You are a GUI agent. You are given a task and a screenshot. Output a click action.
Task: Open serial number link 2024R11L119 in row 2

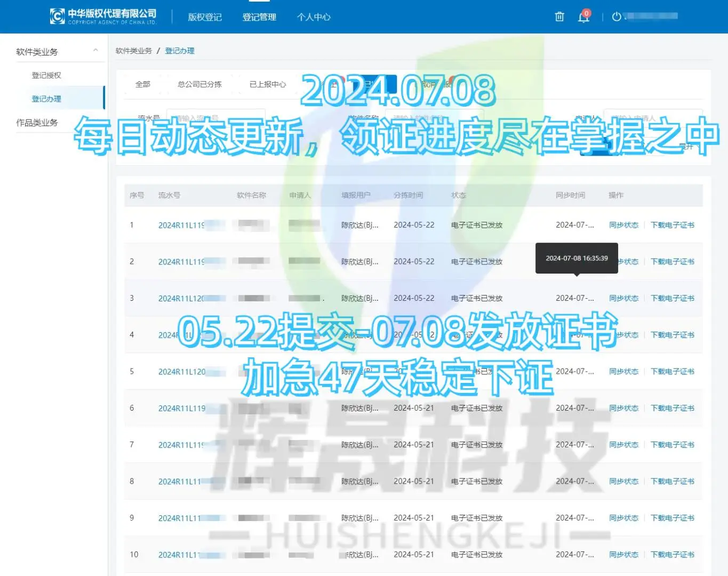tap(183, 261)
